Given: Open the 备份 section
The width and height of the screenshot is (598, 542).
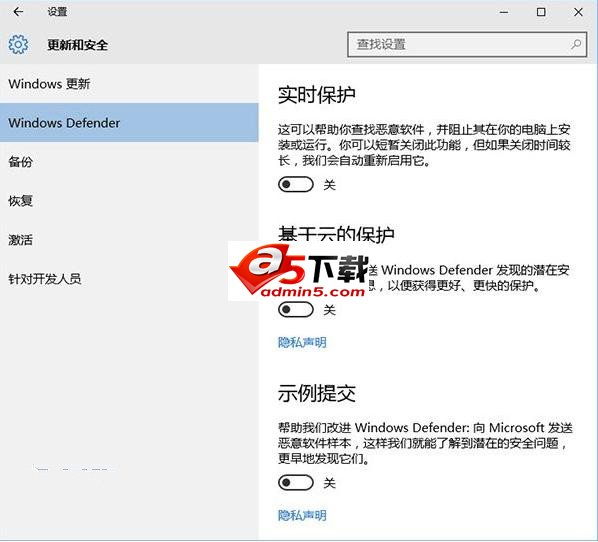Looking at the screenshot, I should click(x=129, y=162).
